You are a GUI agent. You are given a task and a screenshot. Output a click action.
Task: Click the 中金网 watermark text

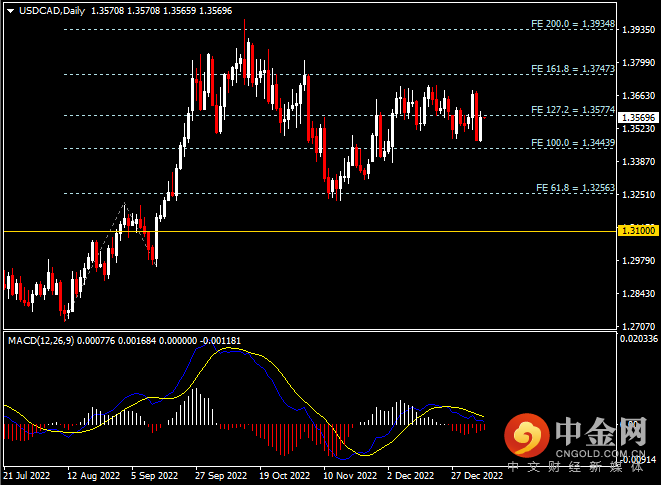(597, 432)
